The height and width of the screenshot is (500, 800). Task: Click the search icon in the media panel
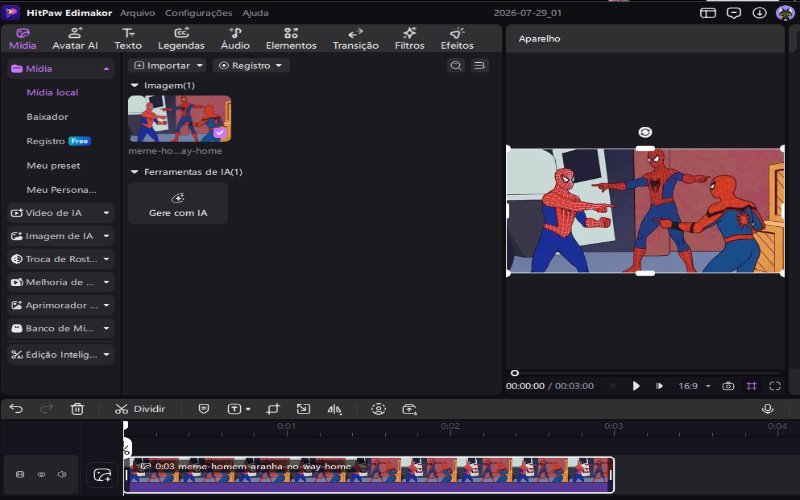[456, 65]
